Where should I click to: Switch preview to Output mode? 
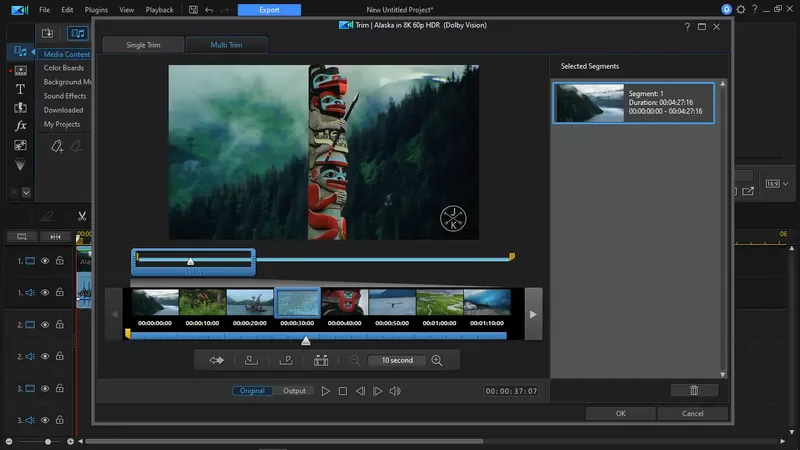[294, 391]
